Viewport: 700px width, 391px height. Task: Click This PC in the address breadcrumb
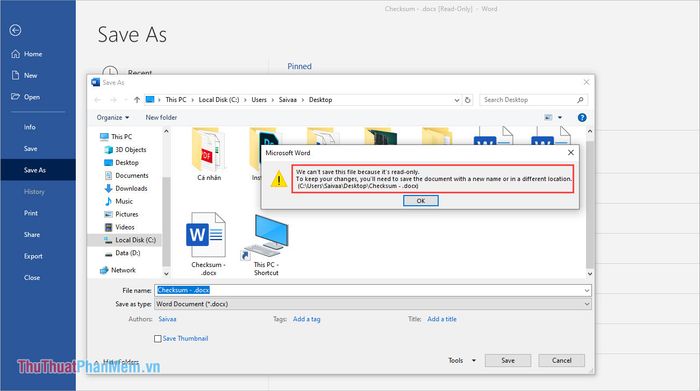[x=176, y=100]
